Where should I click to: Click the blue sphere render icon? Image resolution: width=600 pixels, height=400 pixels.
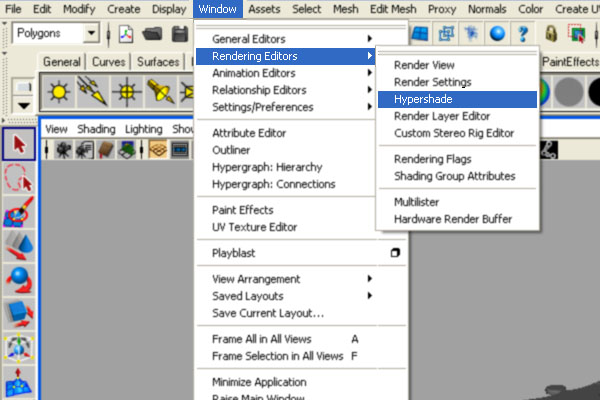pyautogui.click(x=497, y=34)
